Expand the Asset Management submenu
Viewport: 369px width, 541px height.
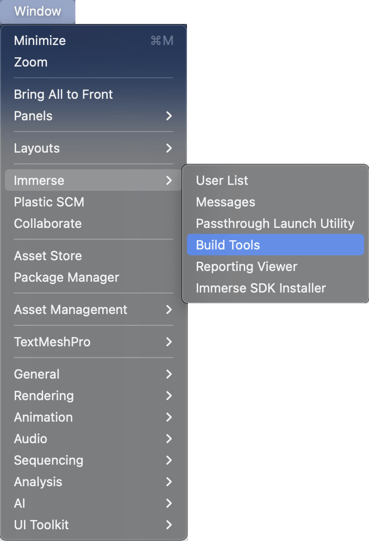[x=93, y=310]
